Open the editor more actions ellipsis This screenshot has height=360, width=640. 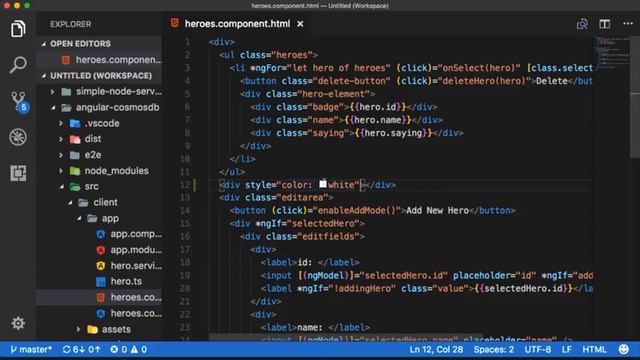click(x=628, y=24)
